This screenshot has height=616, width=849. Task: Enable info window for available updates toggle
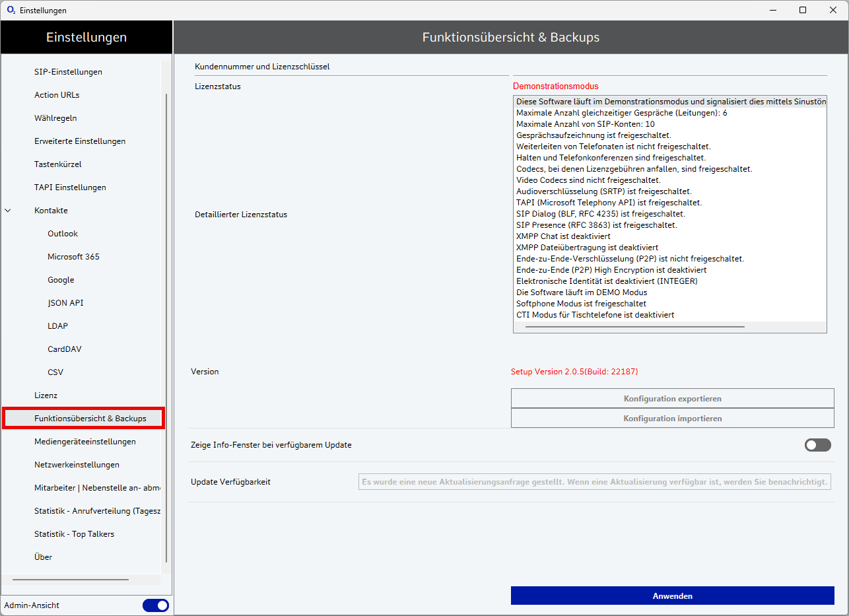point(817,445)
